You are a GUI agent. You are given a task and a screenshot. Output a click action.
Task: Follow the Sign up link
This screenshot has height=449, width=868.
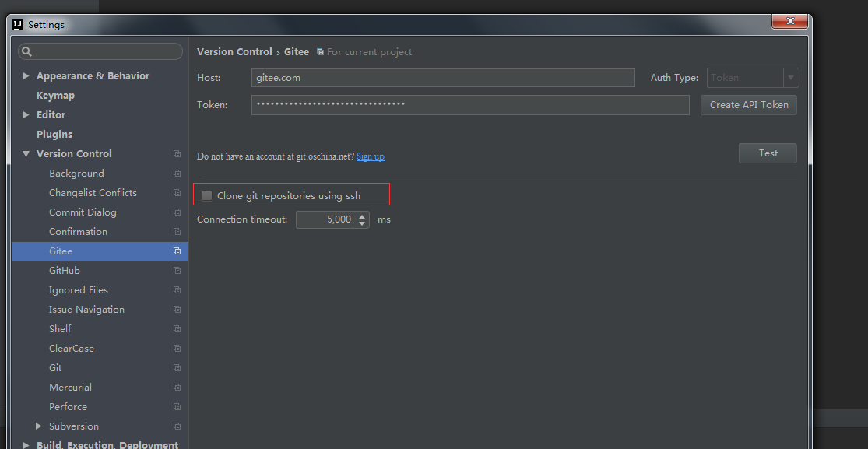(x=371, y=156)
